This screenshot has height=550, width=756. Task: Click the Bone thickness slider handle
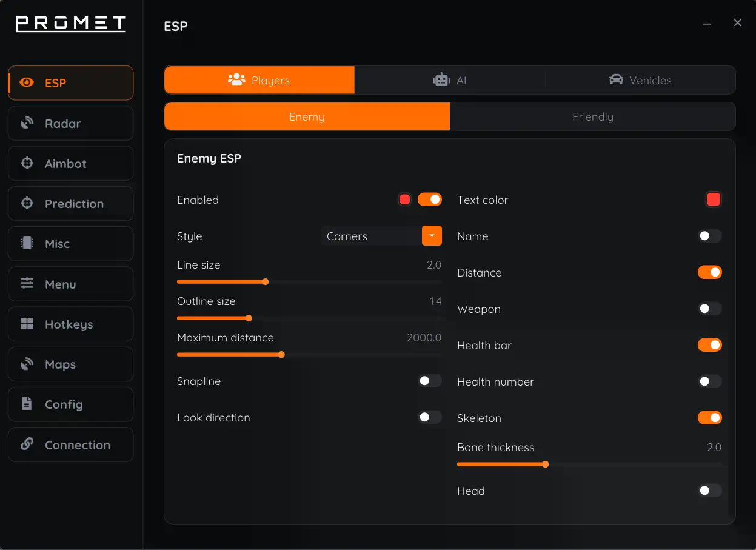pos(546,464)
